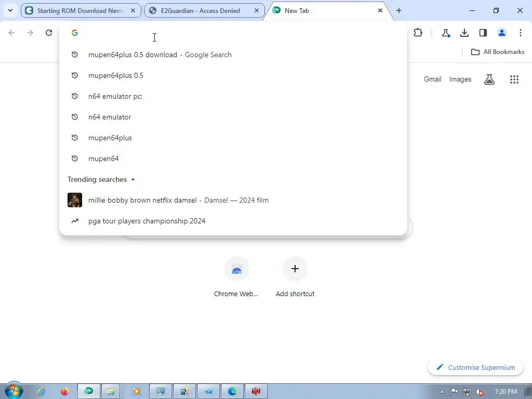Launch Internet Explorer from taskbar
This screenshot has height=399, width=532.
(x=42, y=392)
